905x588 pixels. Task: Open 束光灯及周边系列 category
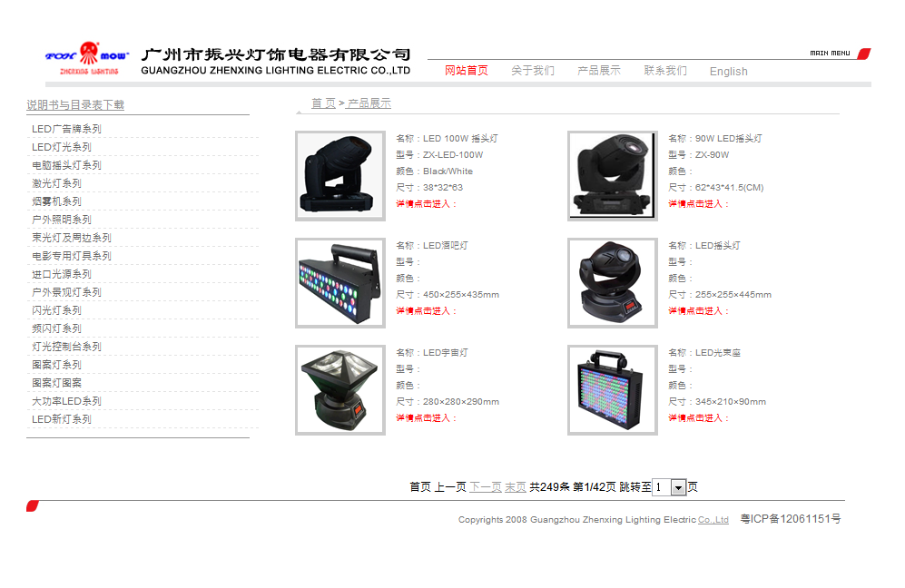click(72, 238)
